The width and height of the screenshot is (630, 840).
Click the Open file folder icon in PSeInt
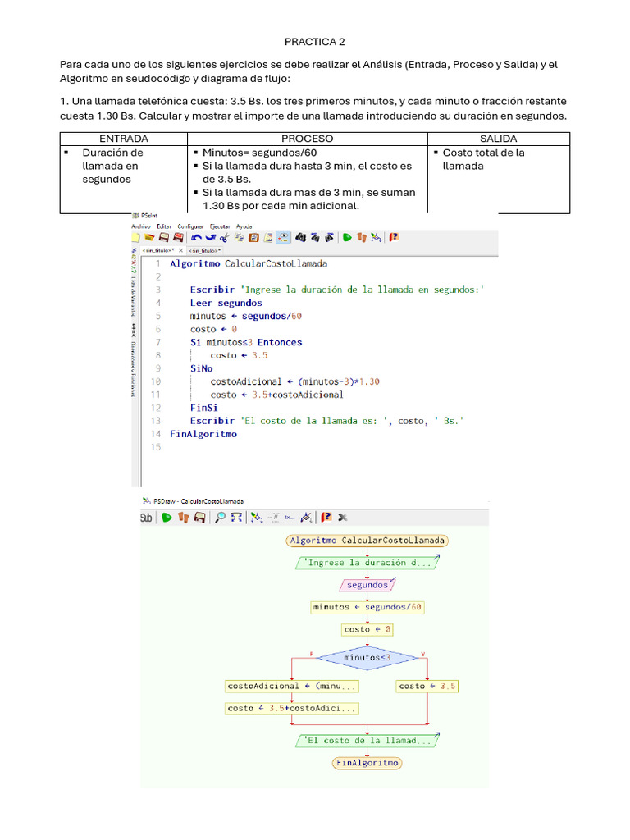point(149,237)
